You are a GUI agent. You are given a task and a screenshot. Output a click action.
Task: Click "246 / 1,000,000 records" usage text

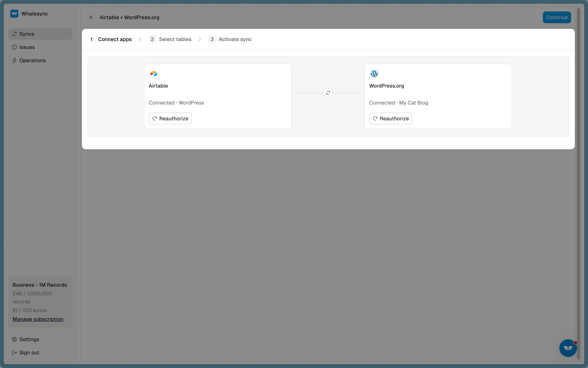[32, 297]
